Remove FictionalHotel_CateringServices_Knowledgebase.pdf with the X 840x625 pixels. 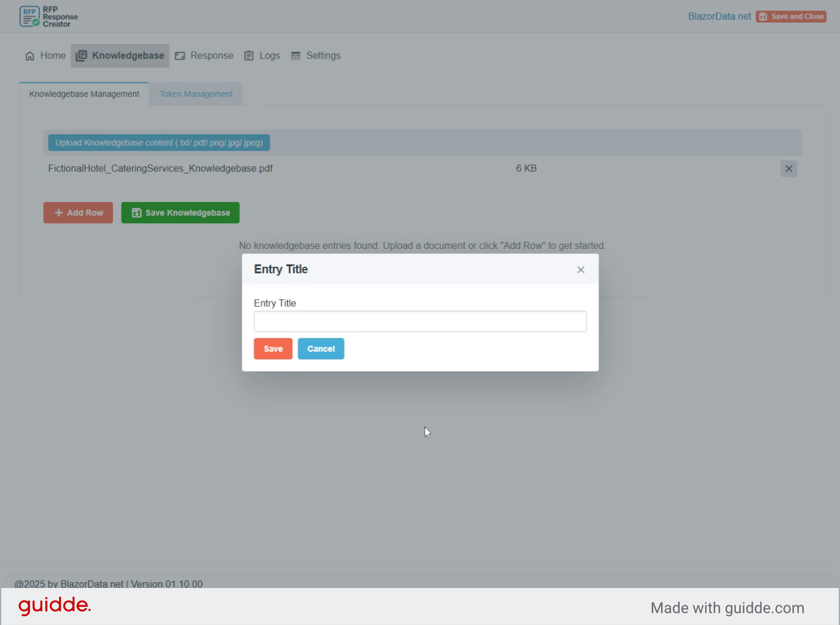788,168
